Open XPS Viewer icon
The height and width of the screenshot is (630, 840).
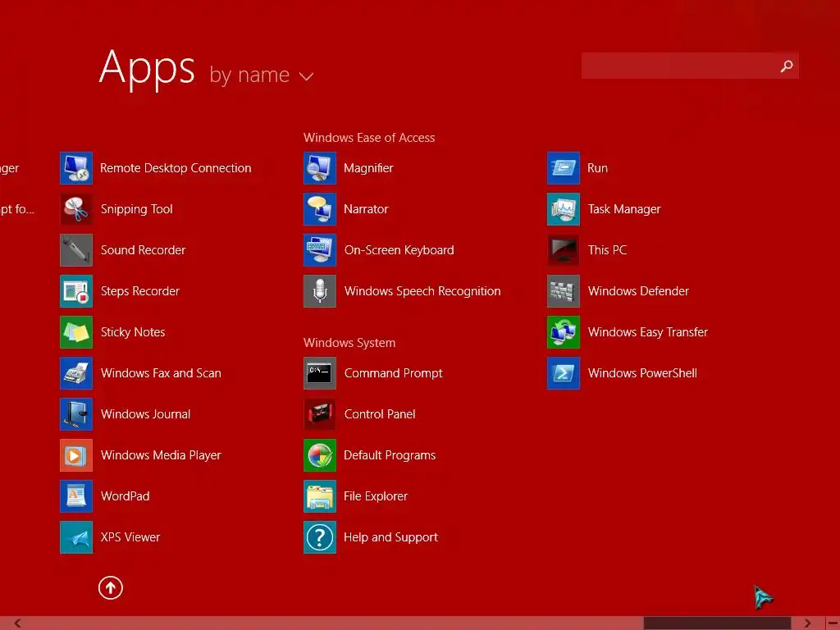click(76, 537)
